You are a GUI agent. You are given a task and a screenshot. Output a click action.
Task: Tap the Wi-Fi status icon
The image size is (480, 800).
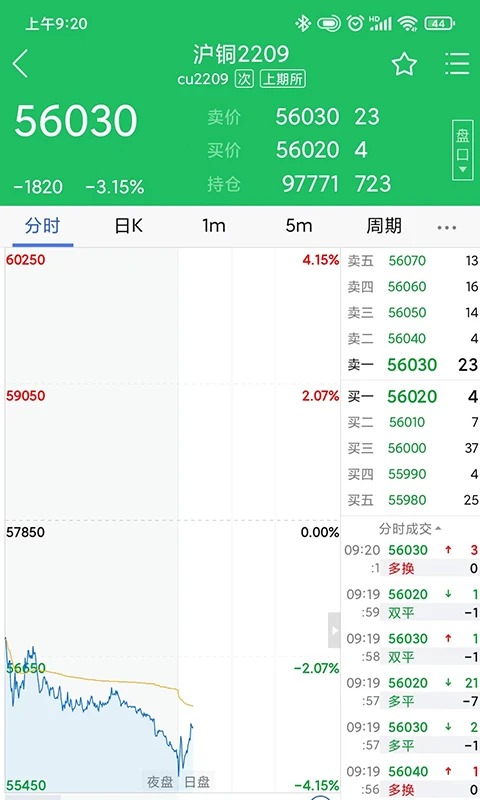point(408,23)
